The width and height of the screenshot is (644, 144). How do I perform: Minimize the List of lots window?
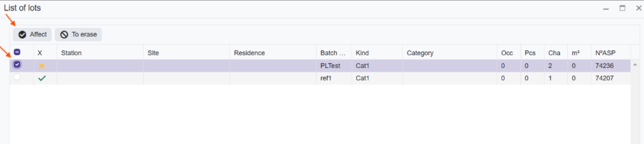[606, 9]
